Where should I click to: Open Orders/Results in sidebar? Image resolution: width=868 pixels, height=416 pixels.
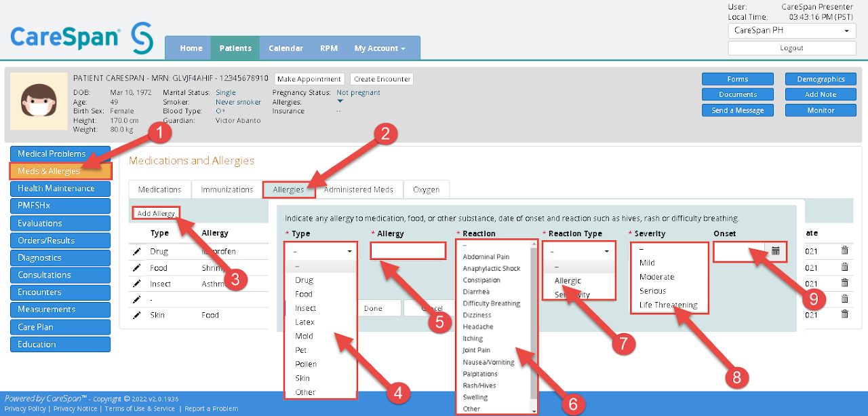click(x=60, y=240)
